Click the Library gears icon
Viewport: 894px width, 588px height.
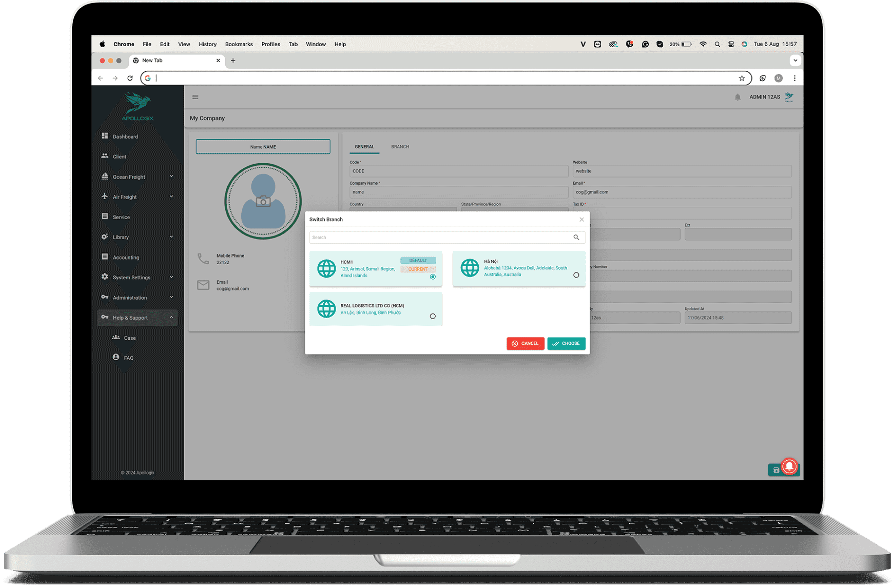coord(105,236)
